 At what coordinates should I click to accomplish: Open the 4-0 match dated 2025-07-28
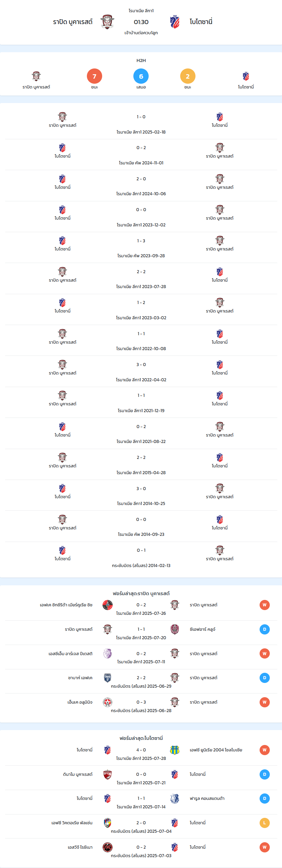tap(141, 753)
